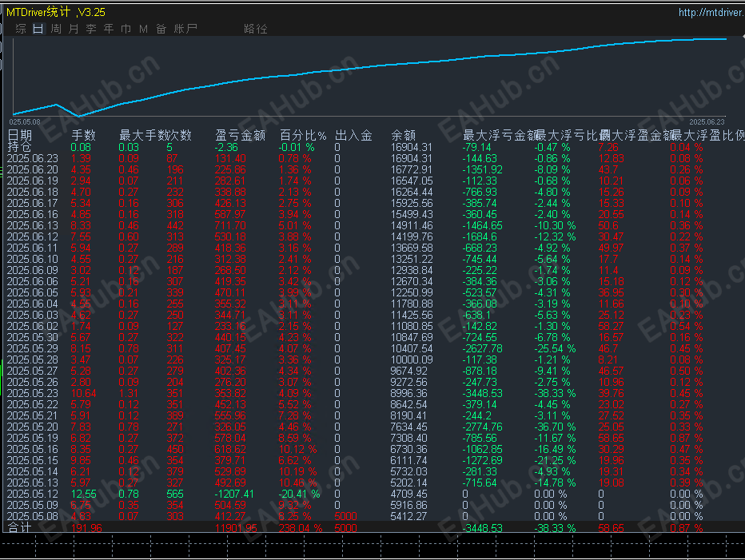The width and height of the screenshot is (745, 560).
Task: Open the 月 monthly statistics view
Action: coord(72,28)
